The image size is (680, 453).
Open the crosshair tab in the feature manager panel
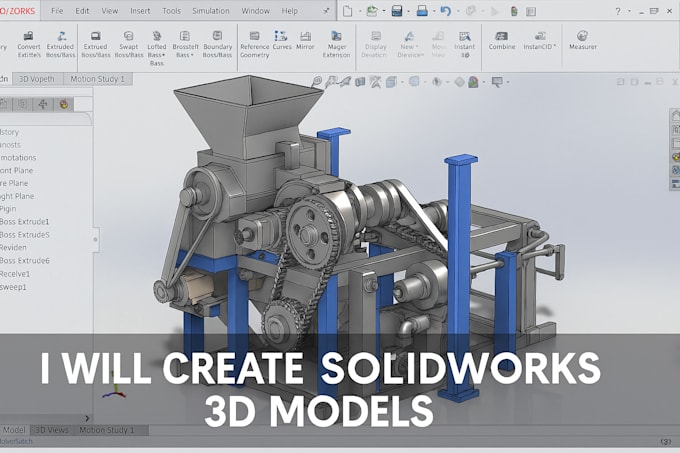coord(43,104)
